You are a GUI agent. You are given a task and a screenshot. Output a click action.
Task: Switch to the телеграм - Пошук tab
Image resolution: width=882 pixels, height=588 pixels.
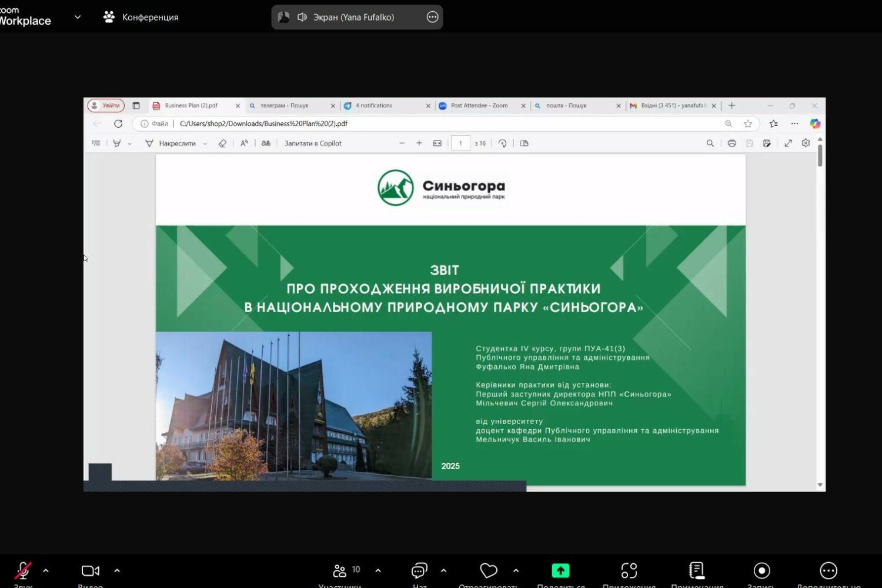point(285,106)
